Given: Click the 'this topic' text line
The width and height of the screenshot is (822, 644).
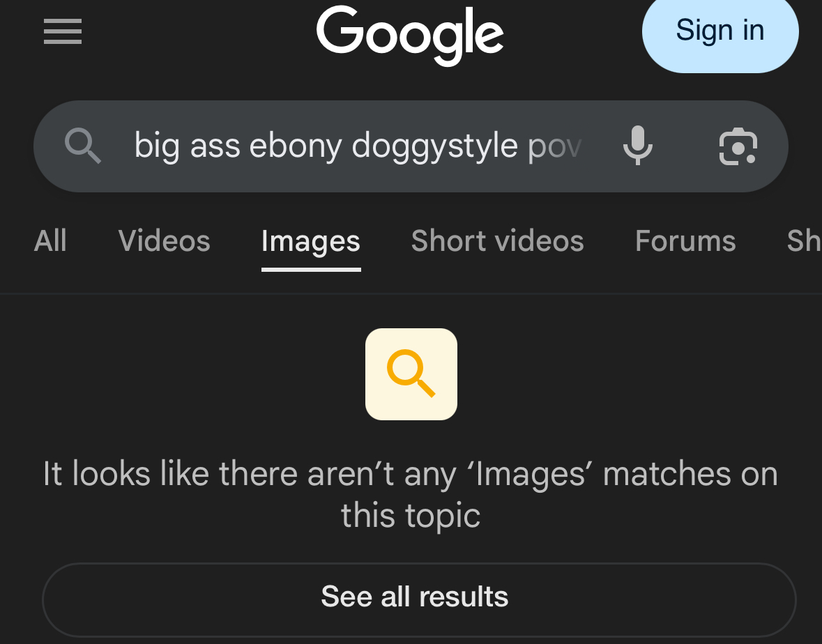Looking at the screenshot, I should (x=411, y=516).
